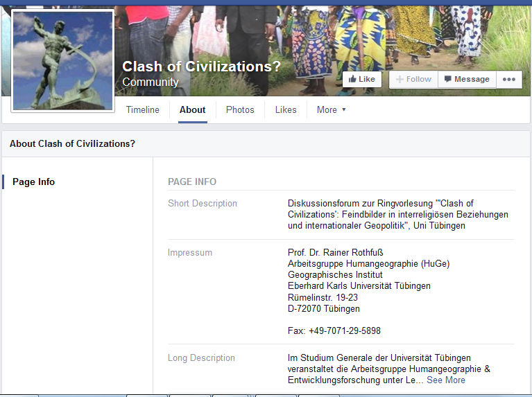The height and width of the screenshot is (397, 532).
Task: Select the About tab
Action: pos(192,110)
